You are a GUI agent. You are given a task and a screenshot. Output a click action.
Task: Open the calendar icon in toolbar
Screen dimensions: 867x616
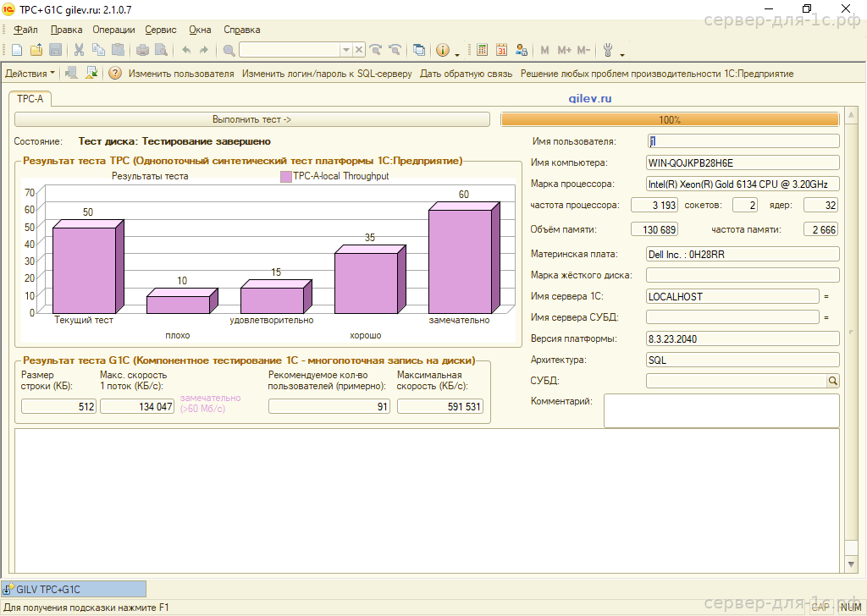tap(501, 50)
